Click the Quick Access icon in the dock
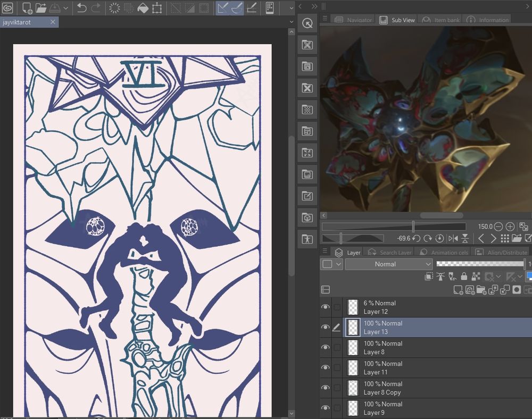Viewport: 532px width, 419px height. 307,23
